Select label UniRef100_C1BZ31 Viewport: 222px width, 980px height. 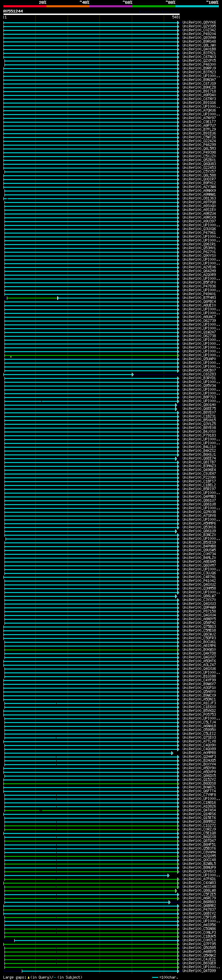pyautogui.click(x=199, y=416)
